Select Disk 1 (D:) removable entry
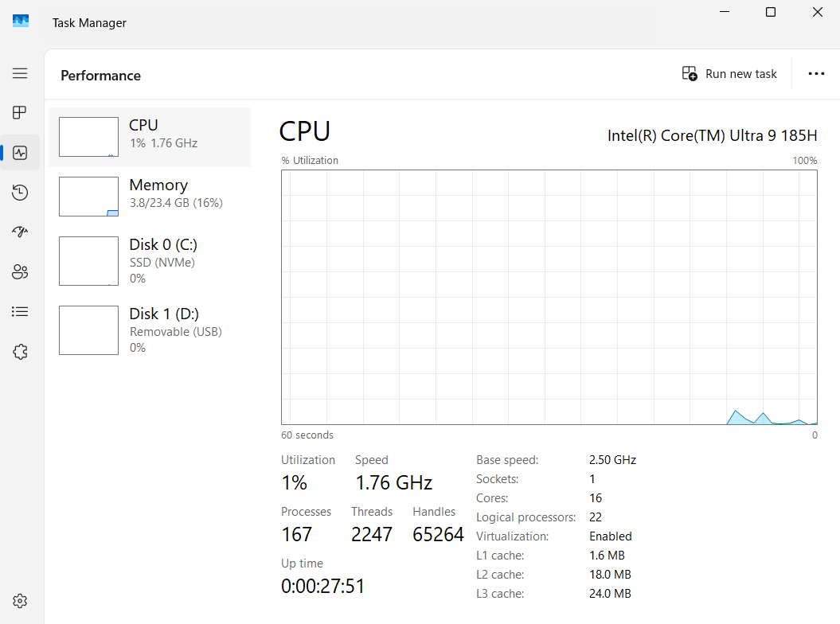This screenshot has width=840, height=624. point(150,330)
